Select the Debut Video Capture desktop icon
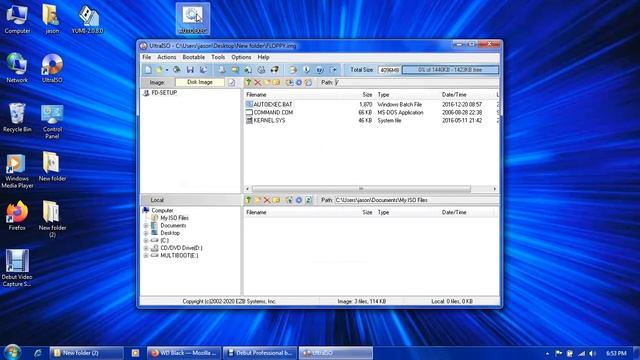This screenshot has height=360, width=640. point(17,268)
